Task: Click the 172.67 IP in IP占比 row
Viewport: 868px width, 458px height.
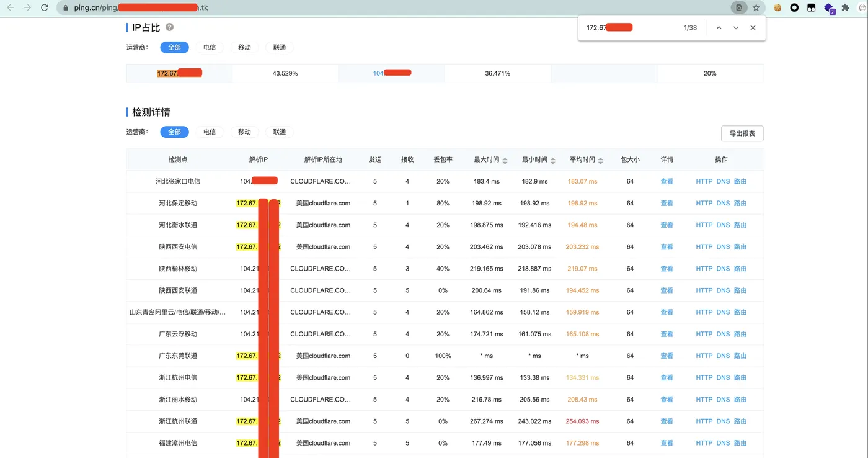Action: (180, 73)
